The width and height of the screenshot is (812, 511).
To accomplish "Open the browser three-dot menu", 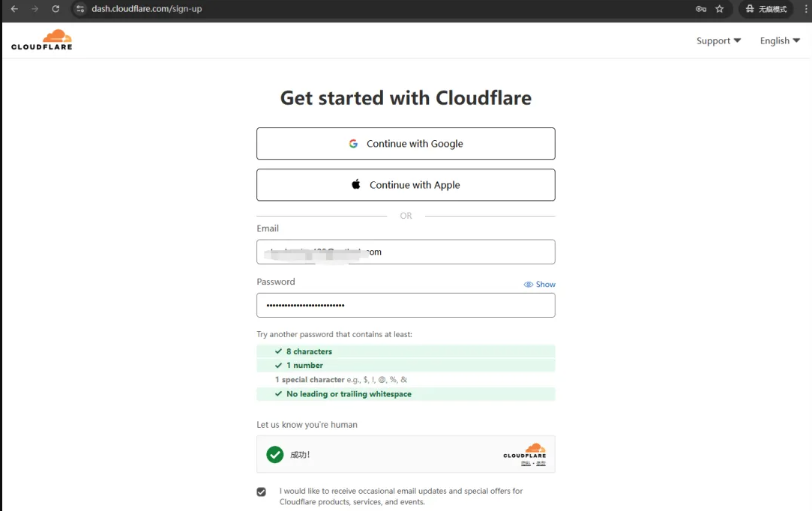I will point(806,9).
